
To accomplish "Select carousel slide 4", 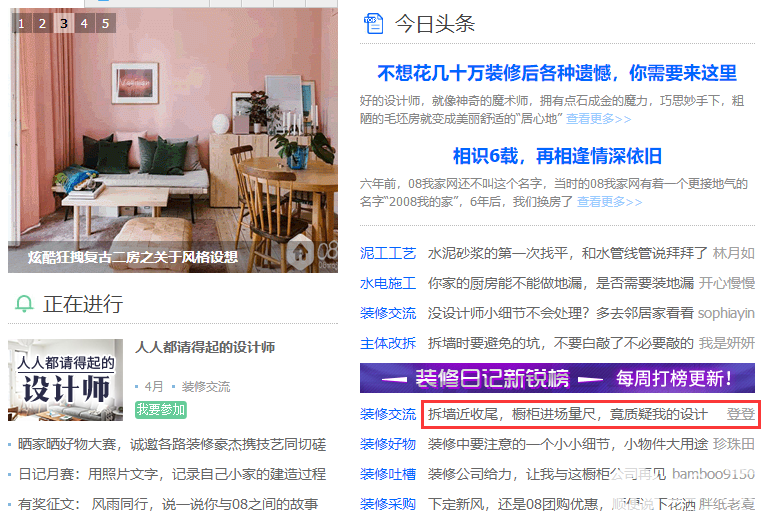I will tap(84, 23).
